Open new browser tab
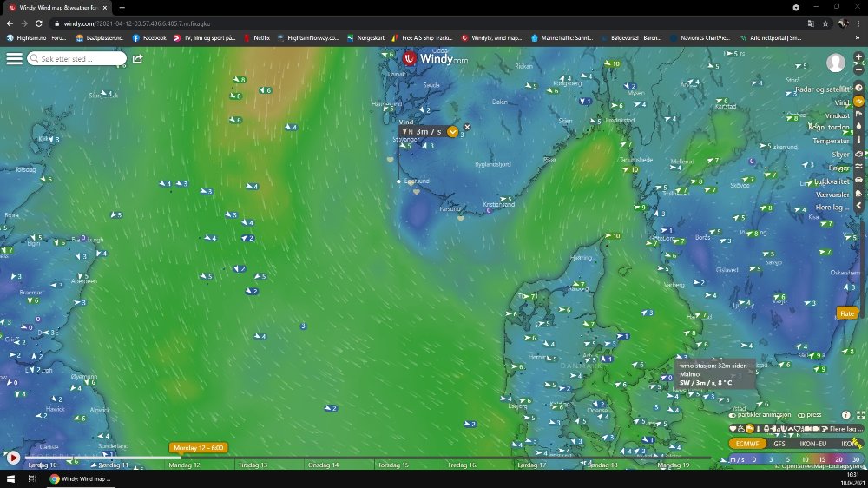868x488 pixels. [x=122, y=8]
